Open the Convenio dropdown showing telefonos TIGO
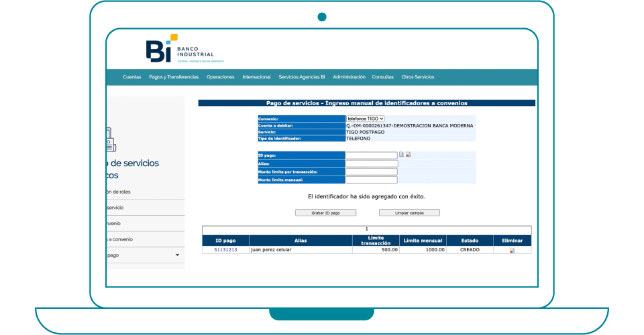This screenshot has width=644, height=335. click(366, 119)
